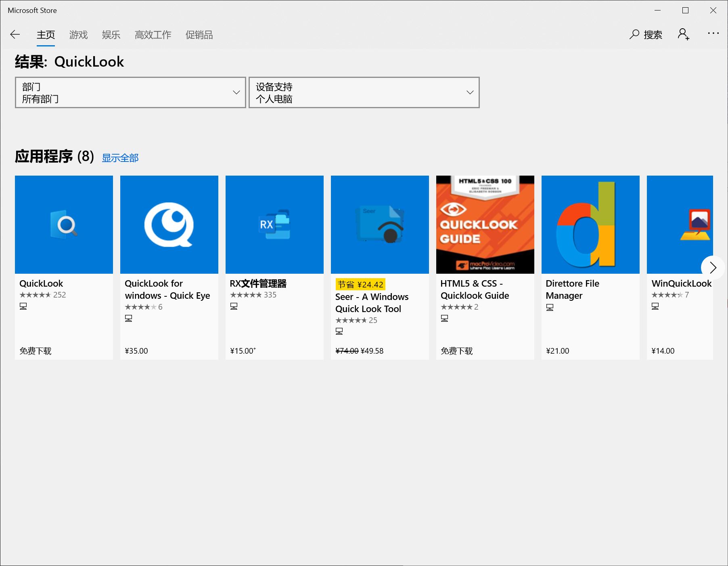Screen dimensions: 728x566
Task: Click the 应用程序 (8) heading
Action: pos(54,157)
